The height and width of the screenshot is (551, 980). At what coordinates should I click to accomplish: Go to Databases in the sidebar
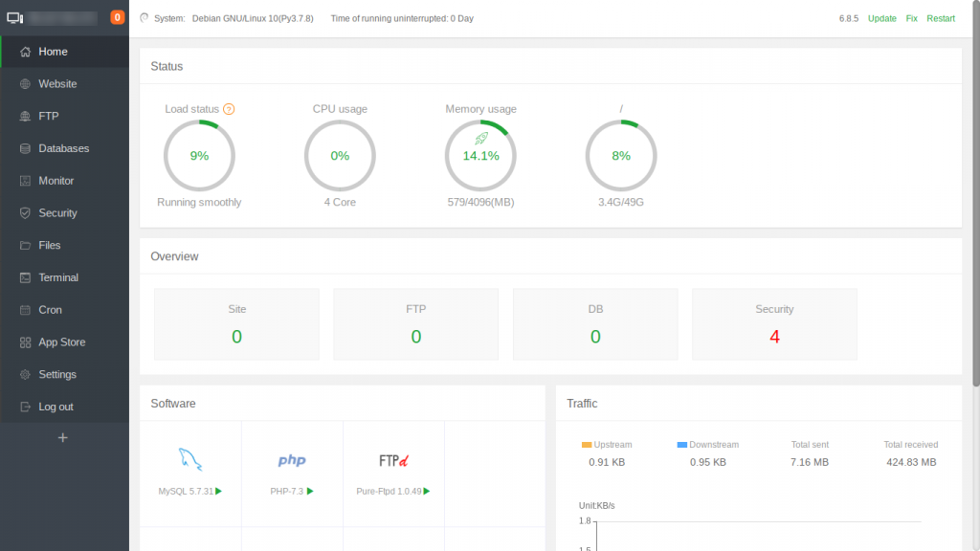click(x=63, y=148)
